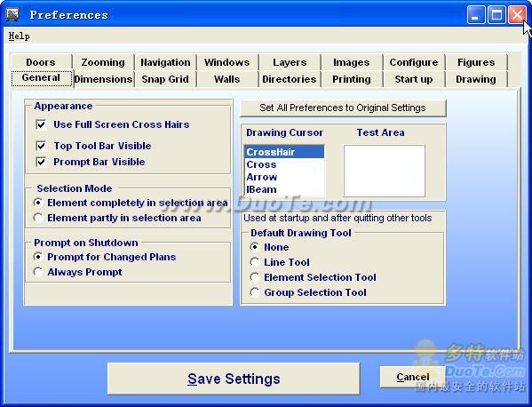This screenshot has height=407, width=532.
Task: Disable Prompt Bar Visible checkbox
Action: [41, 162]
